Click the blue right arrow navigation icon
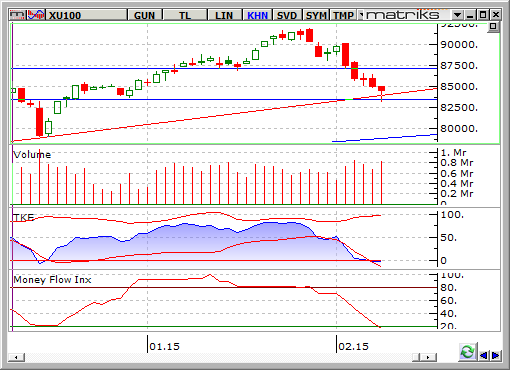The image size is (510, 370). (495, 355)
